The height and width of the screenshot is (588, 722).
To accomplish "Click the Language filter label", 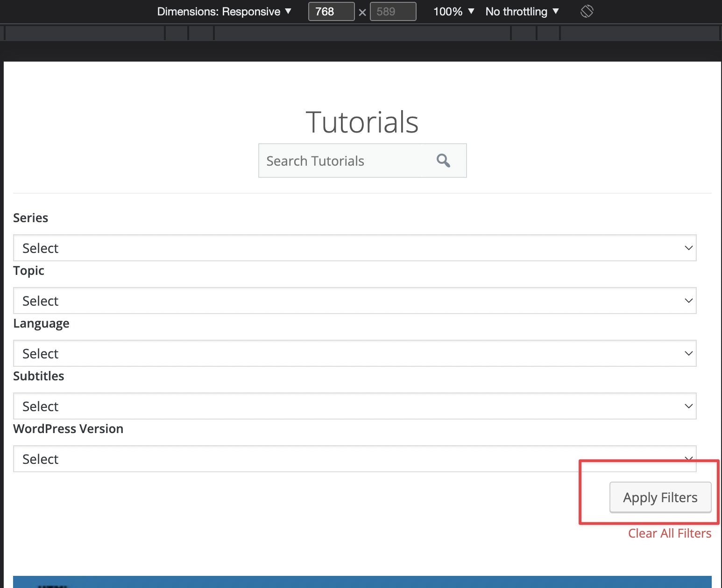I will tap(41, 323).
